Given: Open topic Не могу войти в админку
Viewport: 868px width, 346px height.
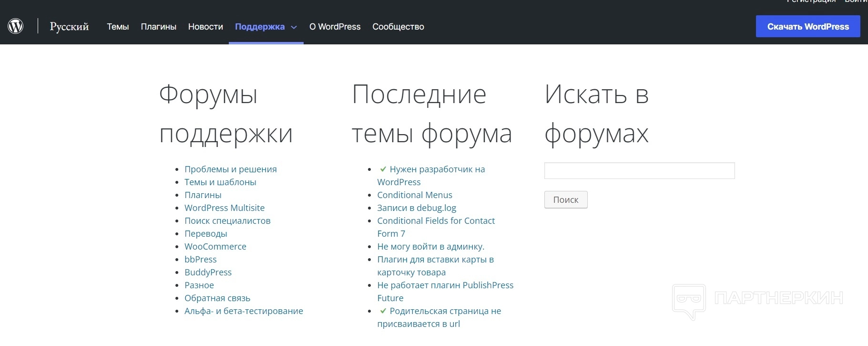Looking at the screenshot, I should 430,246.
